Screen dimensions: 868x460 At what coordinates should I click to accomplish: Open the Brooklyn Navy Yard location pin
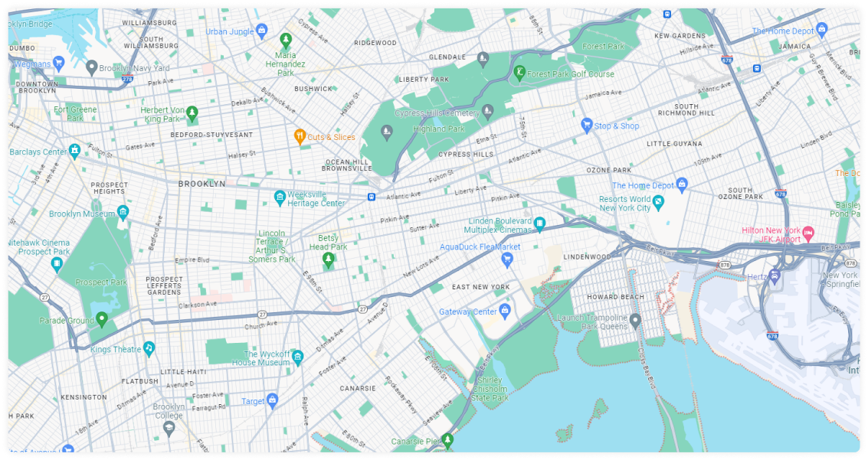tap(92, 68)
